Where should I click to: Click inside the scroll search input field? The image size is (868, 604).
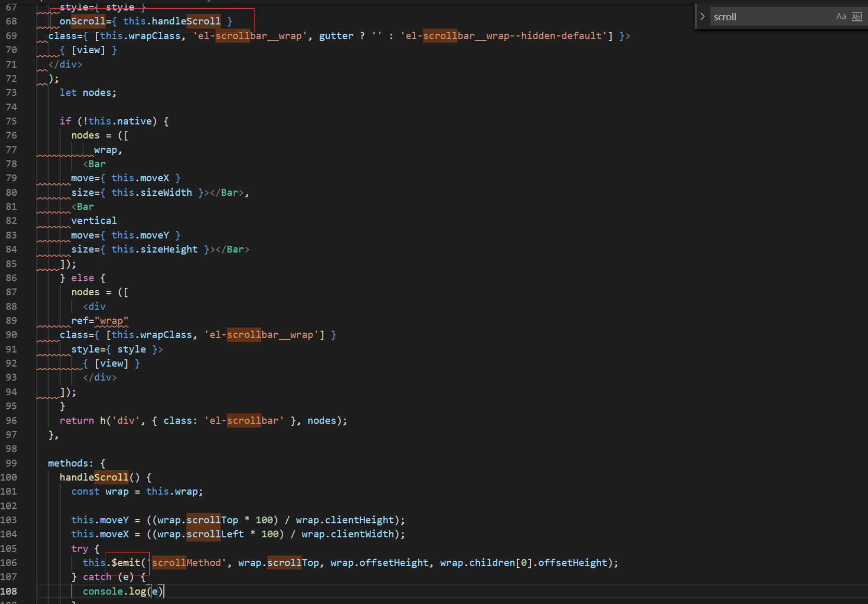pyautogui.click(x=770, y=16)
